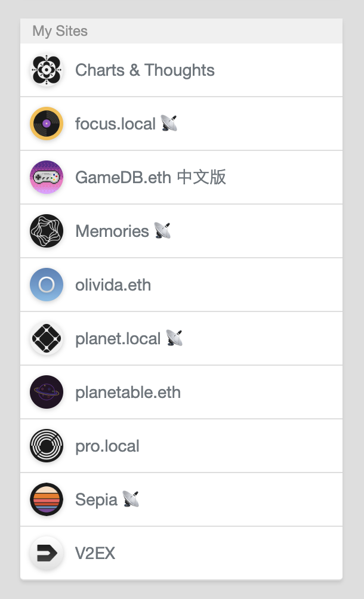Screen dimensions: 364x599
Task: Click the olivida.eth blue circle icon
Action: pyautogui.click(x=47, y=285)
